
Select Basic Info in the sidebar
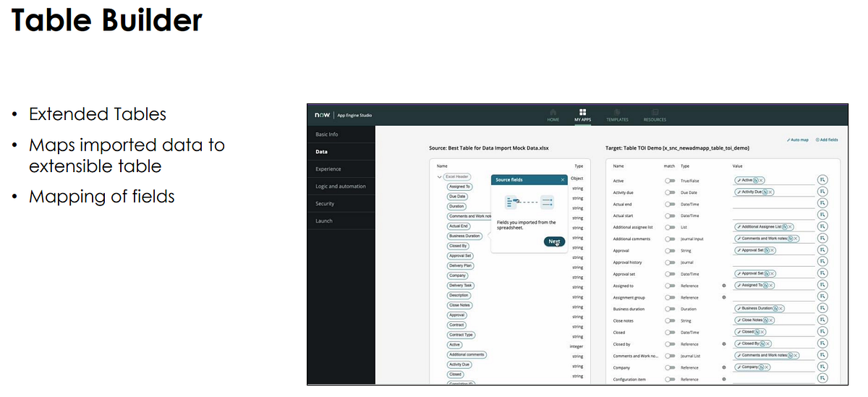point(341,135)
